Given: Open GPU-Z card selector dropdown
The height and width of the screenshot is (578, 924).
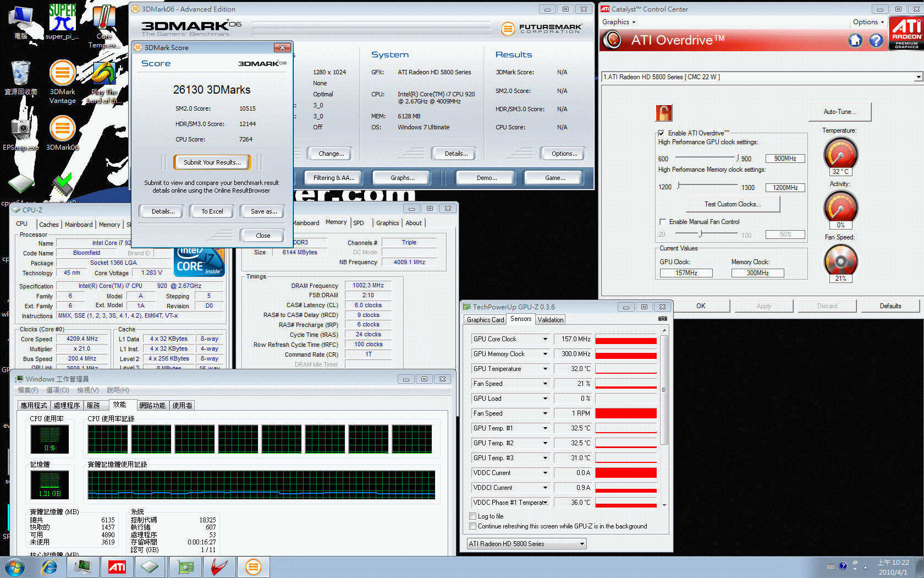Looking at the screenshot, I should (526, 544).
